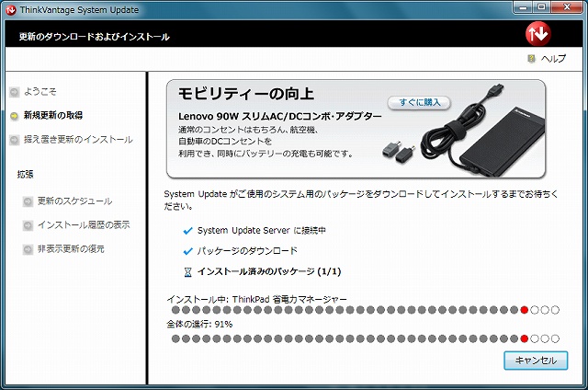
Task: Click the help icon beside ヘルプ
Action: pos(531,59)
